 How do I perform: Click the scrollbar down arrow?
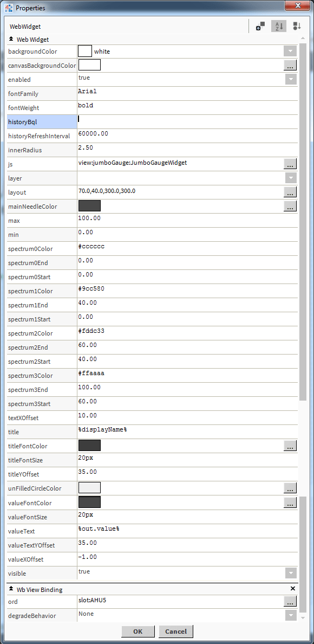(303, 618)
